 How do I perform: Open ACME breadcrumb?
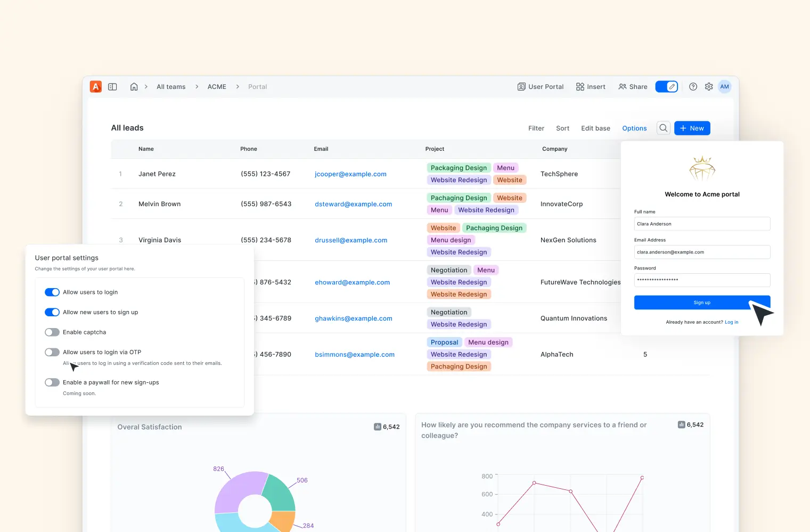(217, 87)
